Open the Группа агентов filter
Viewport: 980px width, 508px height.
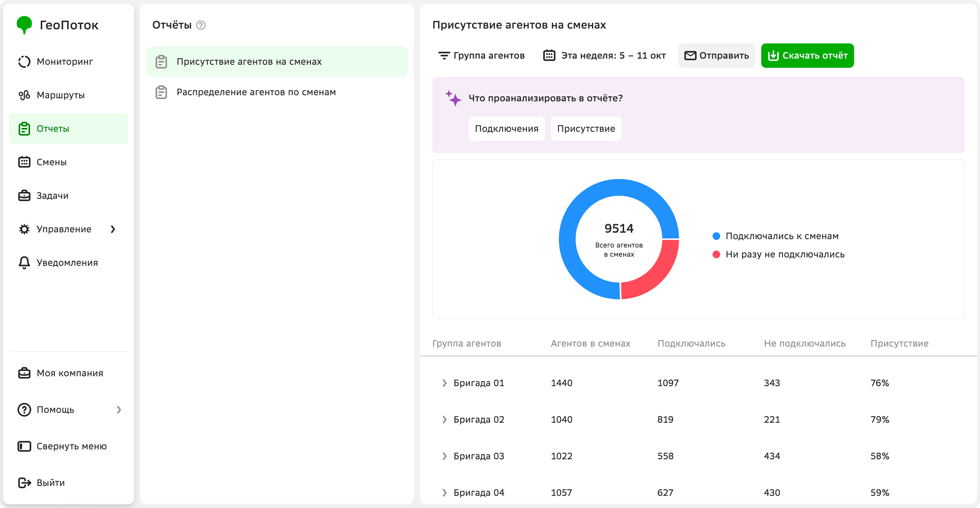[x=481, y=56]
